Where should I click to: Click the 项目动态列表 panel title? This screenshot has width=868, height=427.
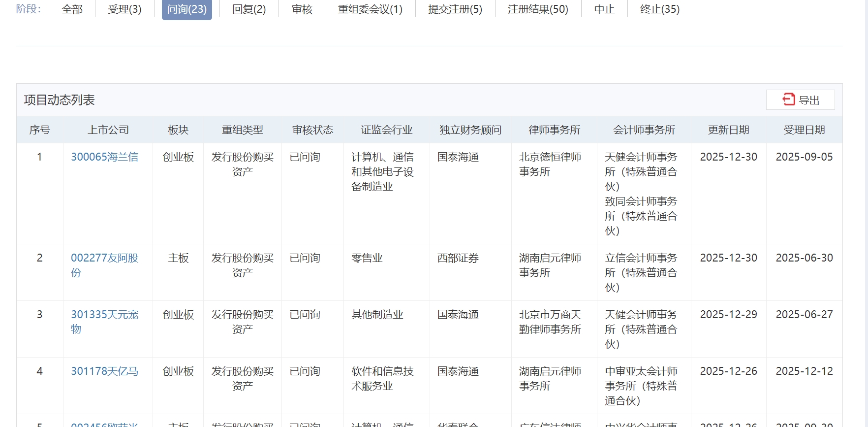[x=60, y=100]
